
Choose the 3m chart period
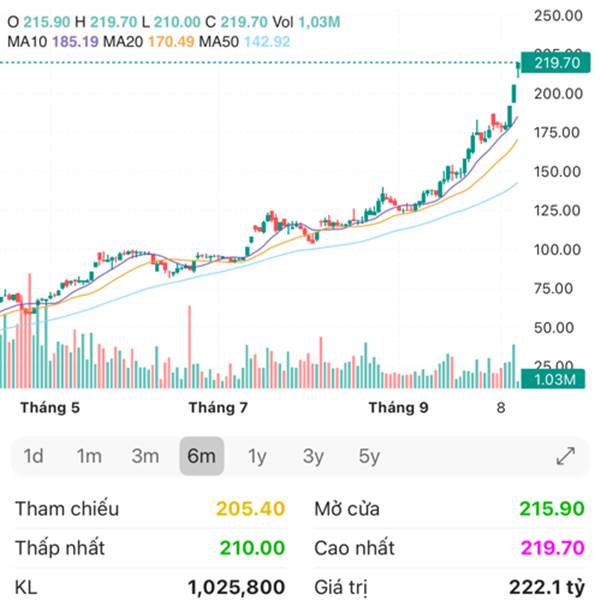click(145, 456)
